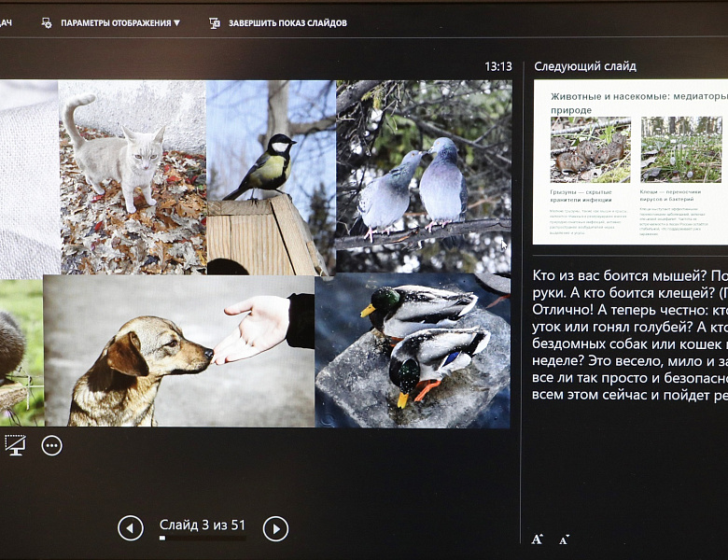The image size is (728, 560).
Task: Click the 'Слайд 3 из 51' counter
Action: coord(203,525)
